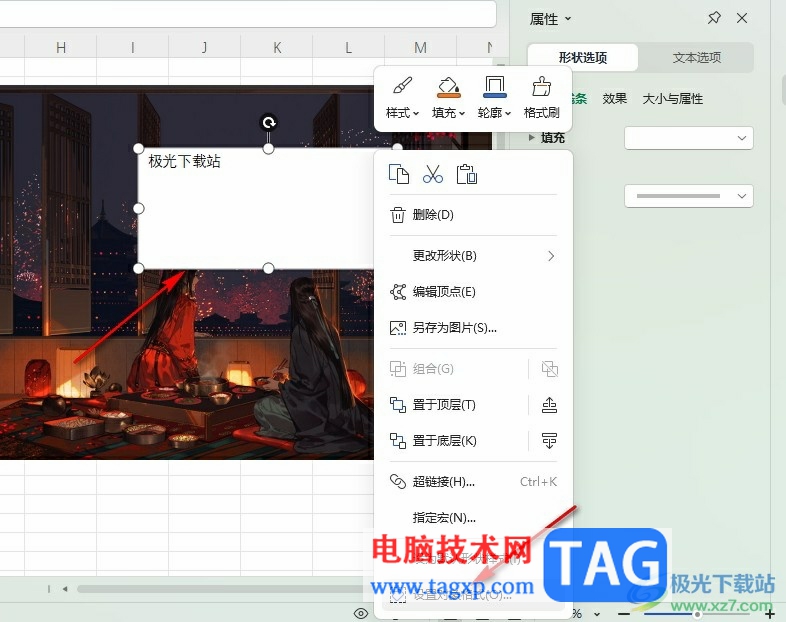The width and height of the screenshot is (786, 622).
Task: Open the 更改形状(B) submenu
Action: pyautogui.click(x=473, y=256)
